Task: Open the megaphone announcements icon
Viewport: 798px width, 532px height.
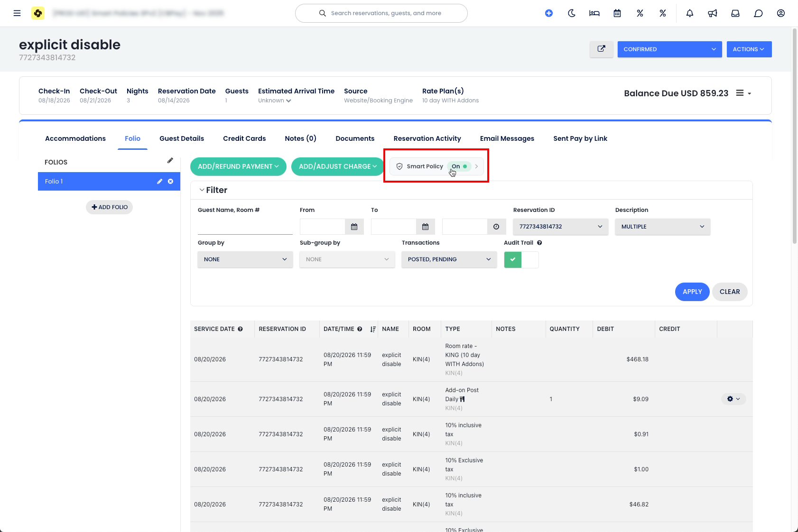Action: pos(713,13)
